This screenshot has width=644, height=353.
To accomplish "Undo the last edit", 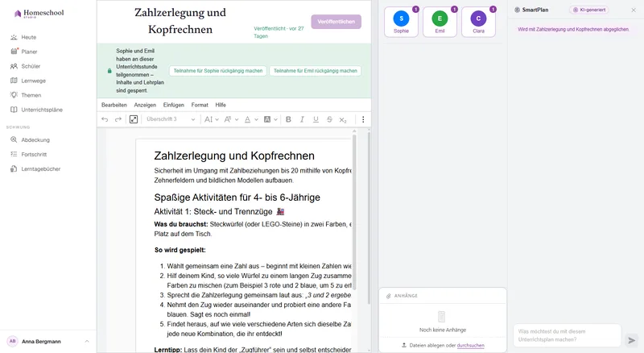I will [x=105, y=119].
